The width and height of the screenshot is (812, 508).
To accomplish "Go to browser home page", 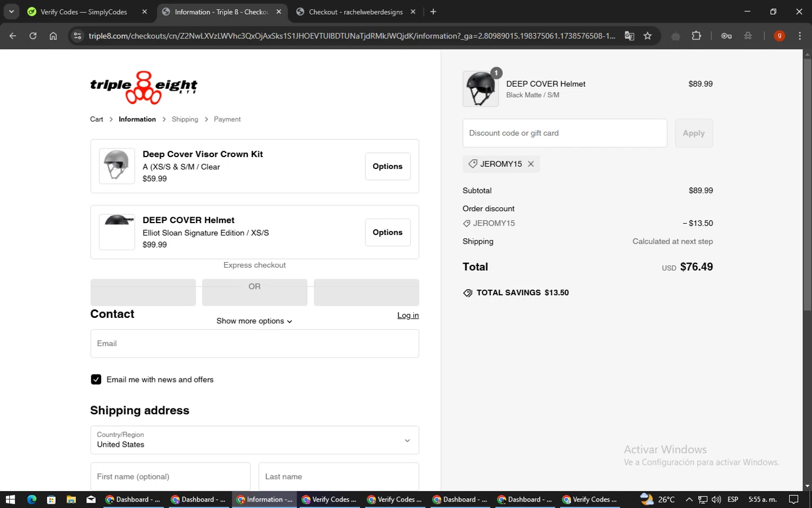I will 53,36.
